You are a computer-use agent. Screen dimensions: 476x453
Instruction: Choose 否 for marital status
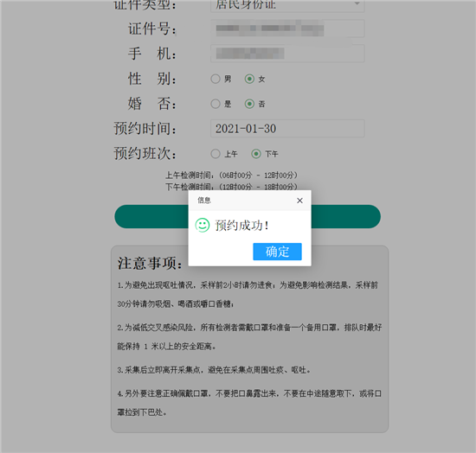(249, 104)
